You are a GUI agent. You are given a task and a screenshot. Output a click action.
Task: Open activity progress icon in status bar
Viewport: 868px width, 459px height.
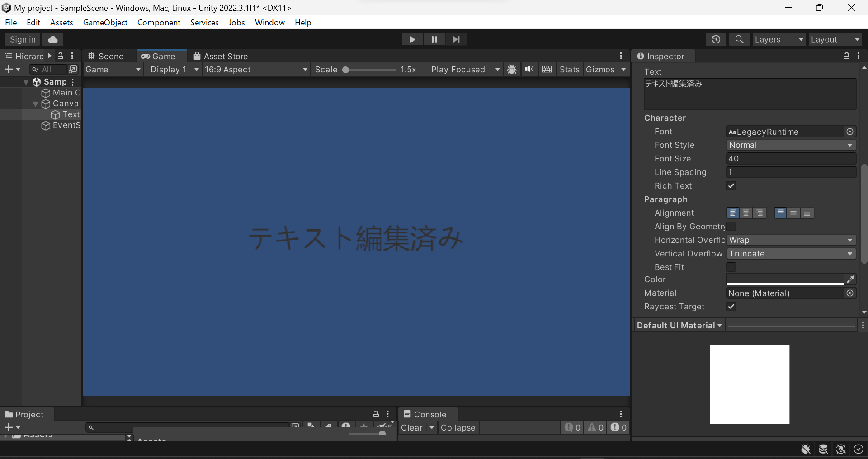coord(859,449)
